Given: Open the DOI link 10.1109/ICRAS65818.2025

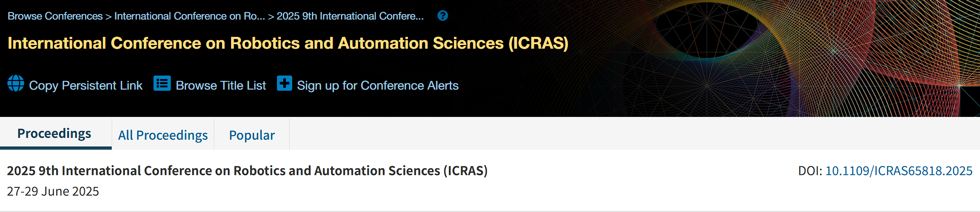Looking at the screenshot, I should pos(899,171).
